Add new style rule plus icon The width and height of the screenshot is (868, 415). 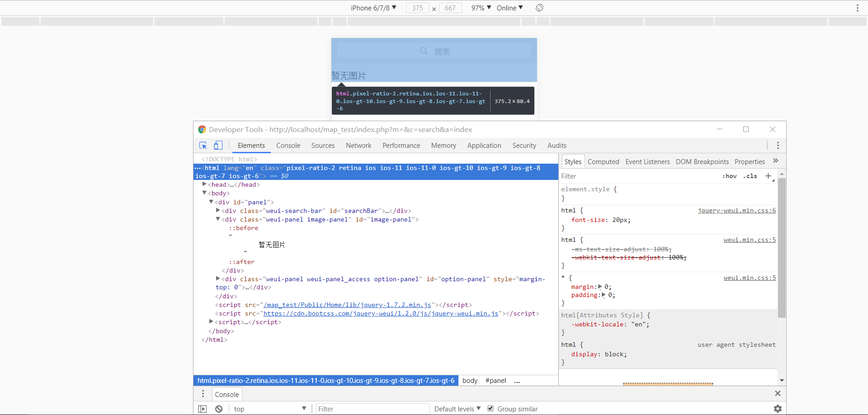(768, 176)
